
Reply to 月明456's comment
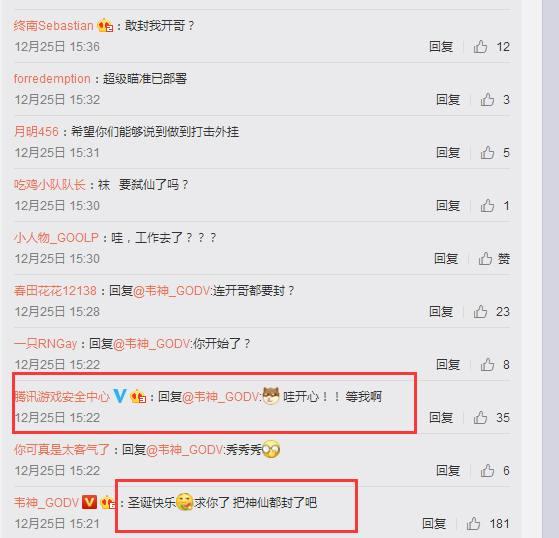click(448, 153)
